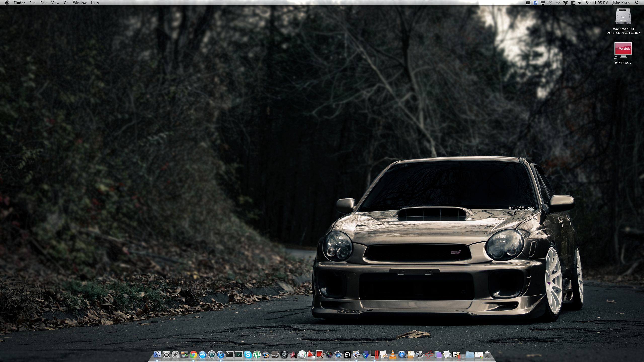Open Google Chrome from the dock

(x=193, y=355)
